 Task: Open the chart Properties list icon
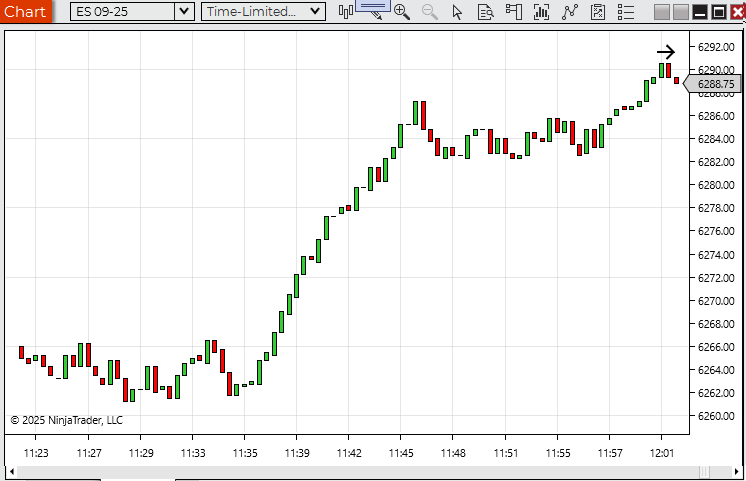[x=626, y=12]
